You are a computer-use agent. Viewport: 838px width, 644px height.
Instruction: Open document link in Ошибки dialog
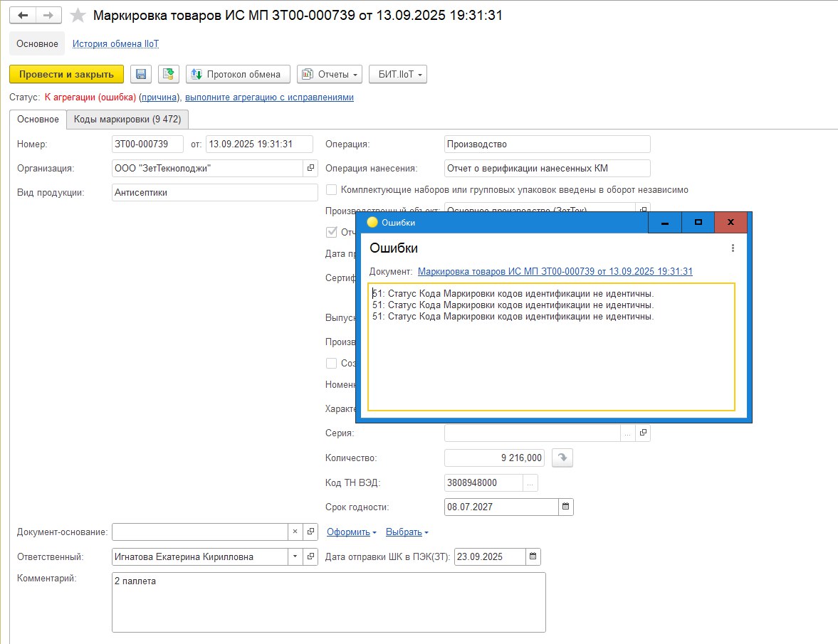tap(555, 272)
